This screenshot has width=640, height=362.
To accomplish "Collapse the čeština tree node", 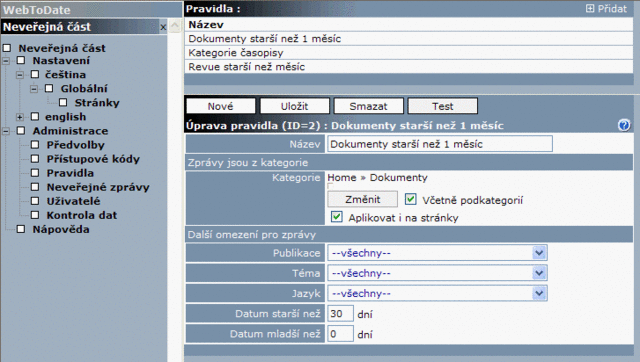I will pyautogui.click(x=20, y=75).
